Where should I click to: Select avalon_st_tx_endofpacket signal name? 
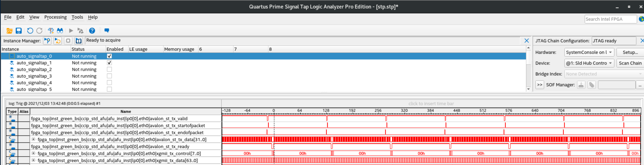(117, 132)
